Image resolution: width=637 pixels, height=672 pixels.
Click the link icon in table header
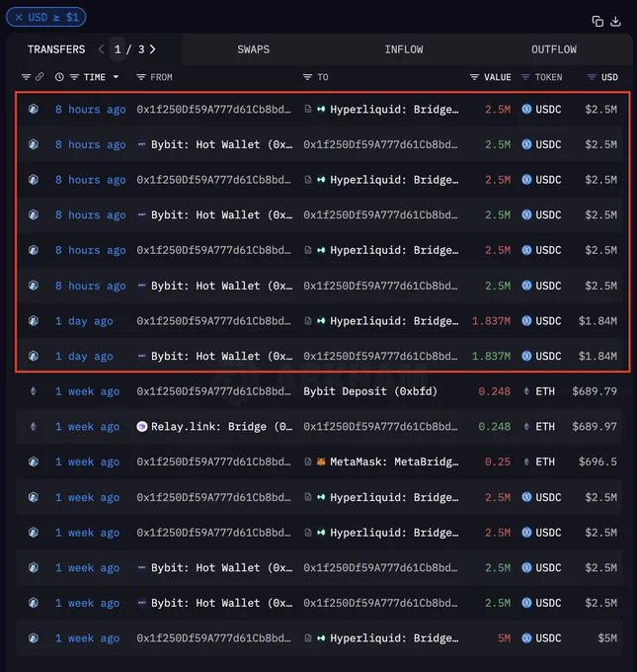click(40, 77)
